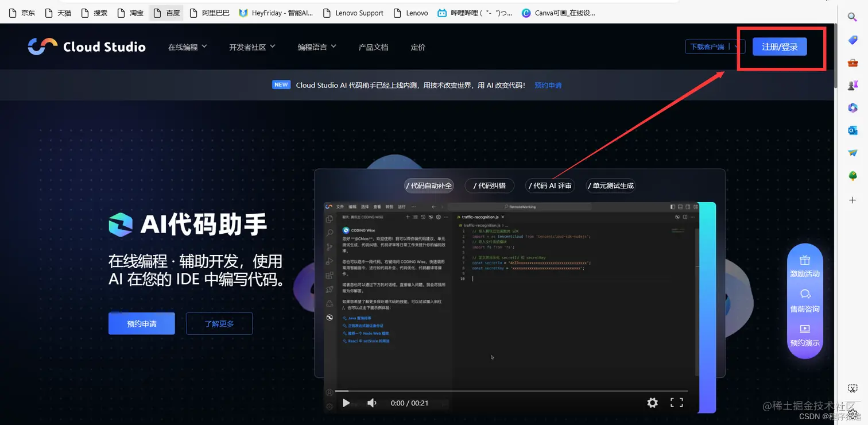The image size is (868, 425).
Task: Open the browser sidebar search icon
Action: (x=852, y=17)
